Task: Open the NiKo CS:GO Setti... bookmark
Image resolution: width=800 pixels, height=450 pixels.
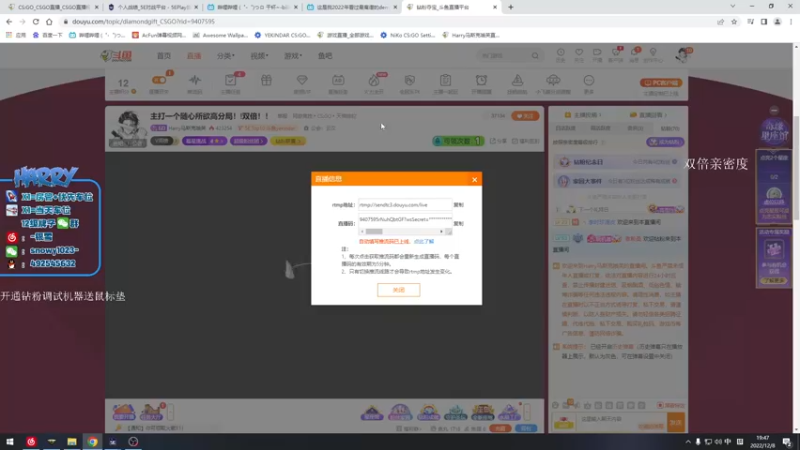Action: coord(407,35)
